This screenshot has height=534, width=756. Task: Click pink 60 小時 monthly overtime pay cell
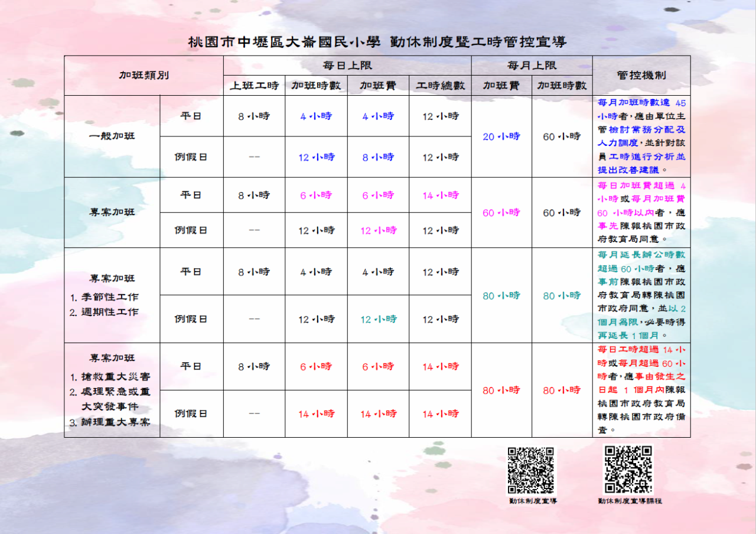[x=501, y=212]
